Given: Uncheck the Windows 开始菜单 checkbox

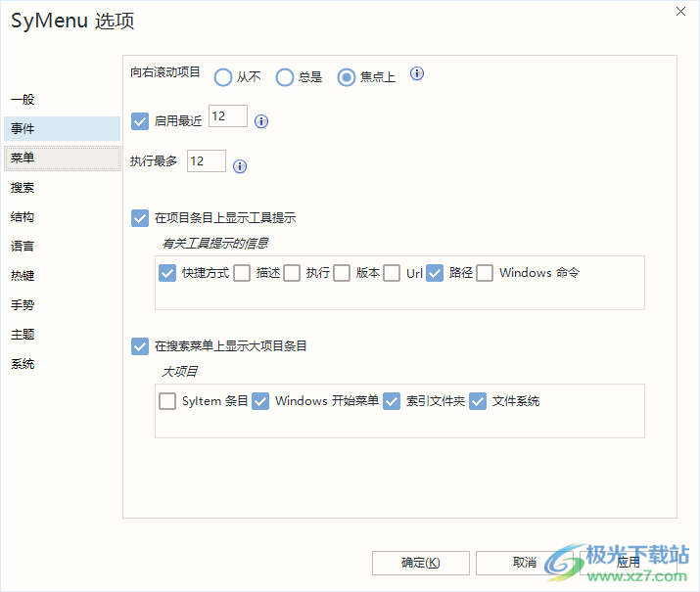Looking at the screenshot, I should point(260,401).
